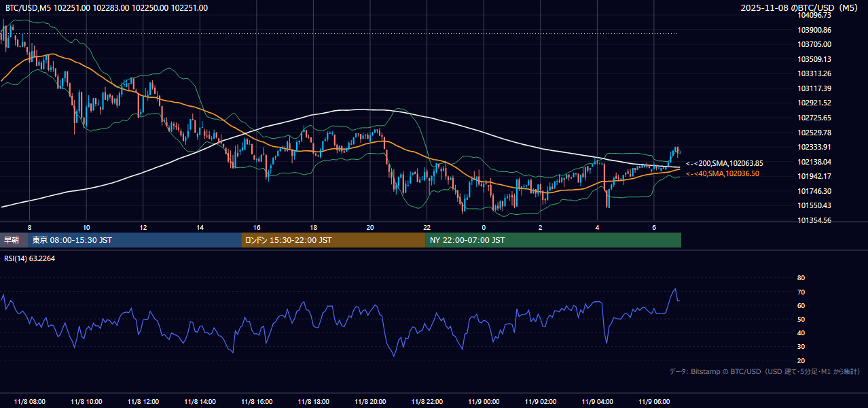The image size is (868, 408).
Task: Click hour '18' on the price chart hour axis
Action: [x=313, y=227]
